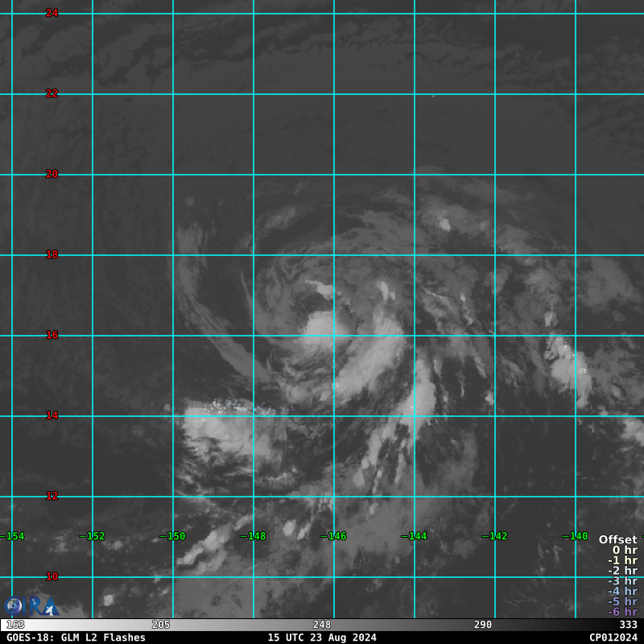The width and height of the screenshot is (644, 644).
Task: Select the -1 hr offset legend entry
Action: pyautogui.click(x=621, y=561)
